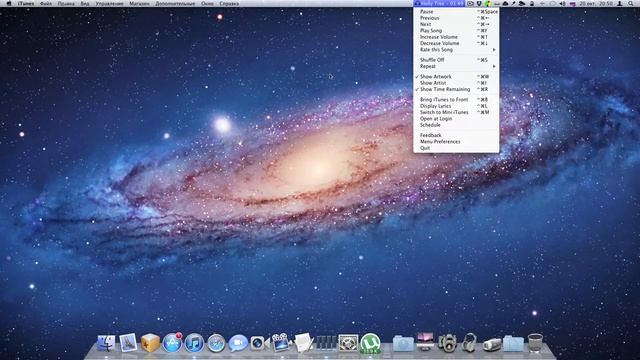Image resolution: width=640 pixels, height=360 pixels.
Task: Open the Справка menu
Action: pos(229,3)
